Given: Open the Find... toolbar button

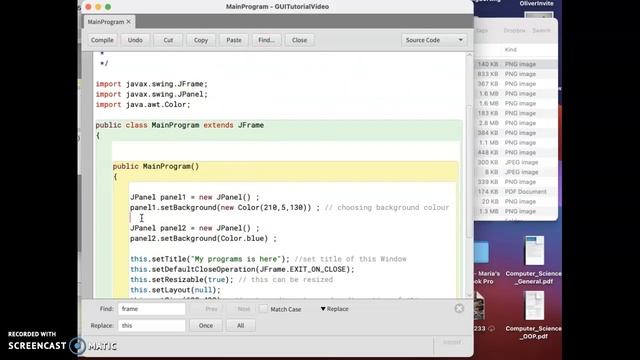Looking at the screenshot, I should [266, 40].
